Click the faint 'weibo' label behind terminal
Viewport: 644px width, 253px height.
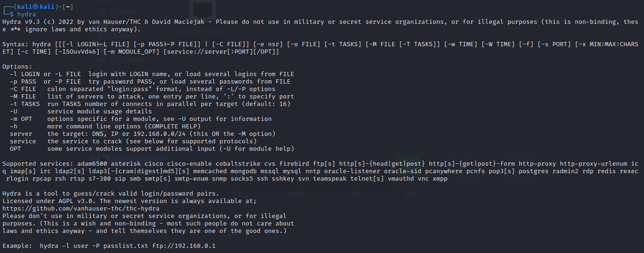(x=297, y=193)
